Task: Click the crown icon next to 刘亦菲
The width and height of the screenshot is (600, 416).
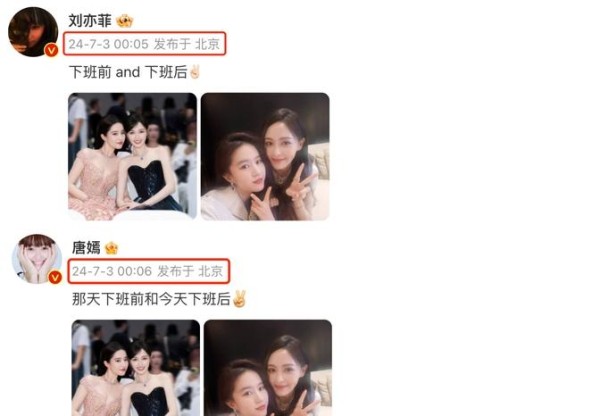Action: 125,21
